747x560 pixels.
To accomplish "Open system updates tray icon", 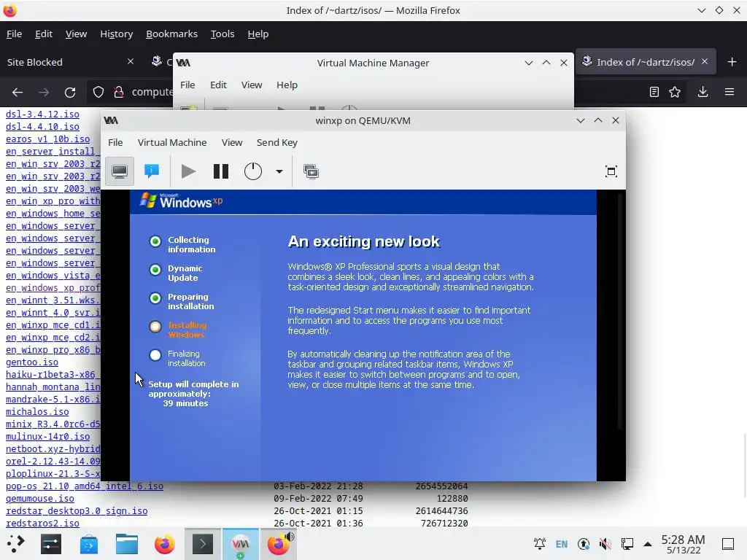I will point(584,544).
